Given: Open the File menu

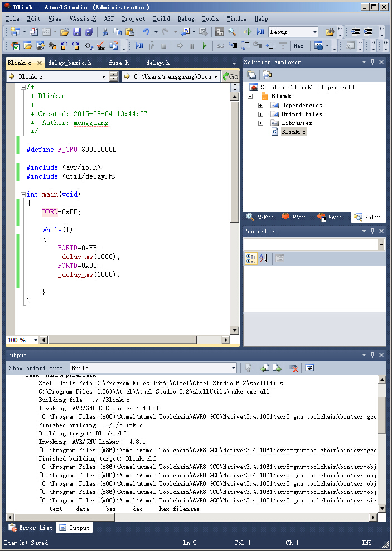Looking at the screenshot, I should (13, 18).
